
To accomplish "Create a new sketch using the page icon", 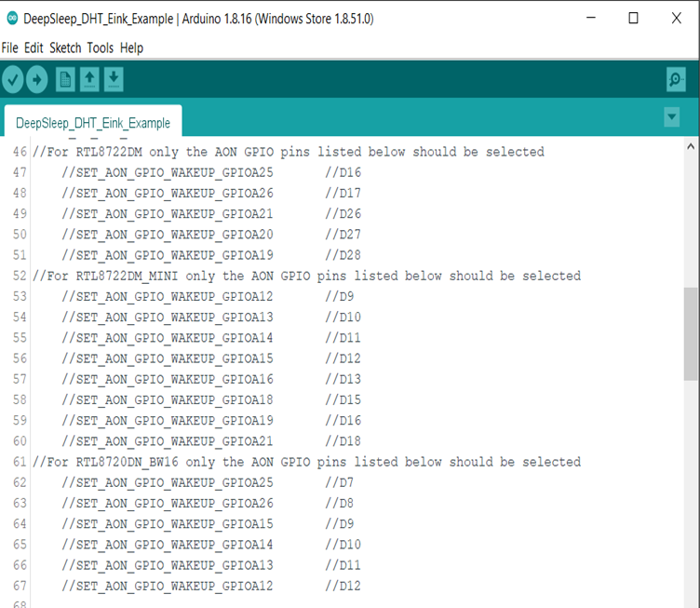I will point(65,79).
